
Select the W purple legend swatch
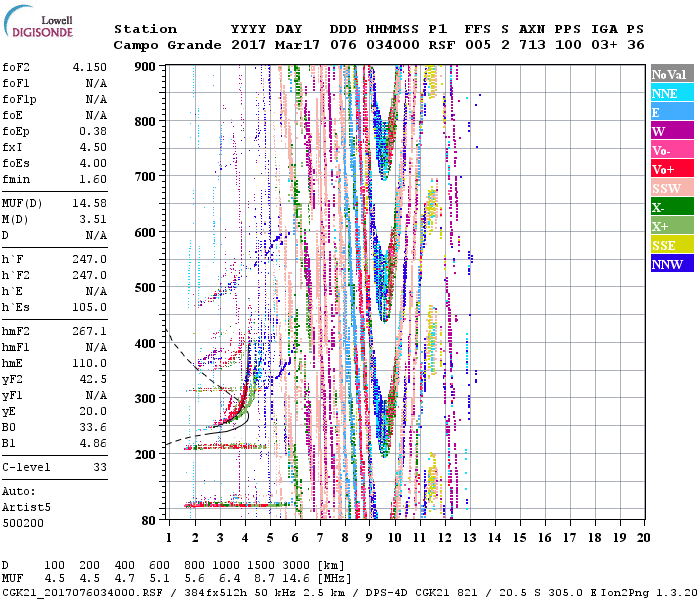tap(672, 131)
